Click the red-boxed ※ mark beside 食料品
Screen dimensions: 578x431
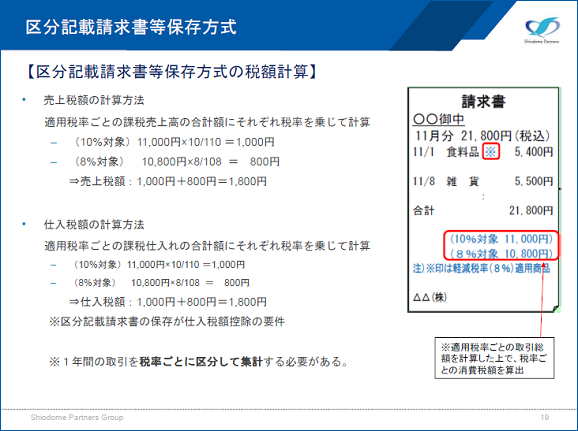click(491, 151)
